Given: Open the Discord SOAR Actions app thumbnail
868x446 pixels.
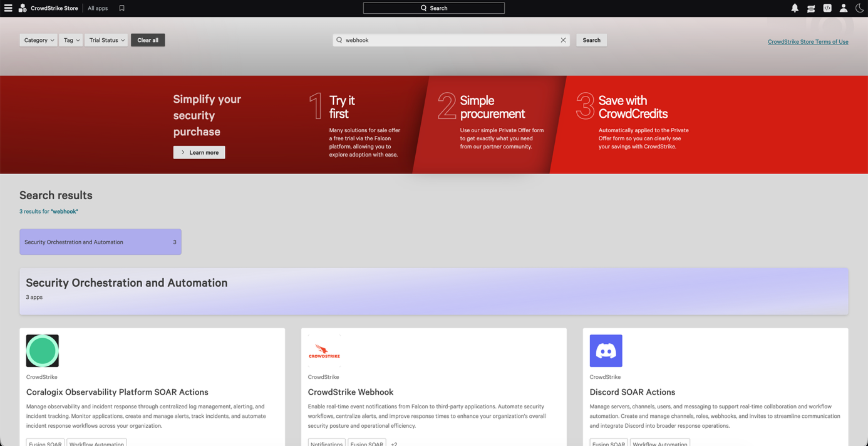Looking at the screenshot, I should tap(606, 351).
